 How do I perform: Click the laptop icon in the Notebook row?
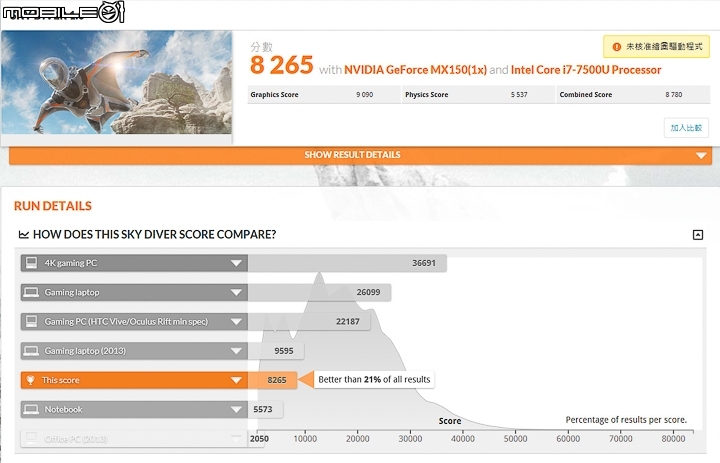click(31, 409)
